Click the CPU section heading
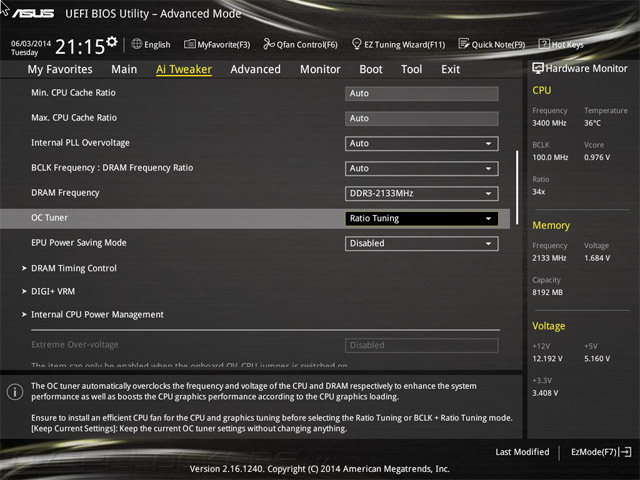Screen dimensions: 640x480 click(x=542, y=90)
